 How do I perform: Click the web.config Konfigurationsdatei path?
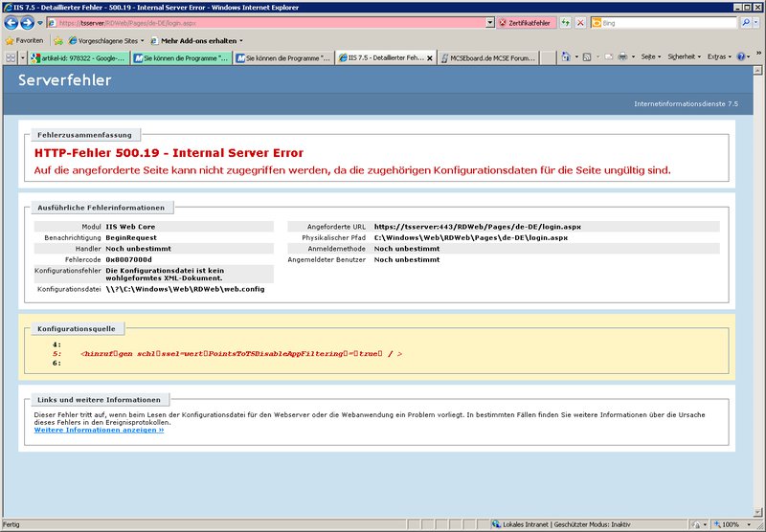[x=185, y=289]
